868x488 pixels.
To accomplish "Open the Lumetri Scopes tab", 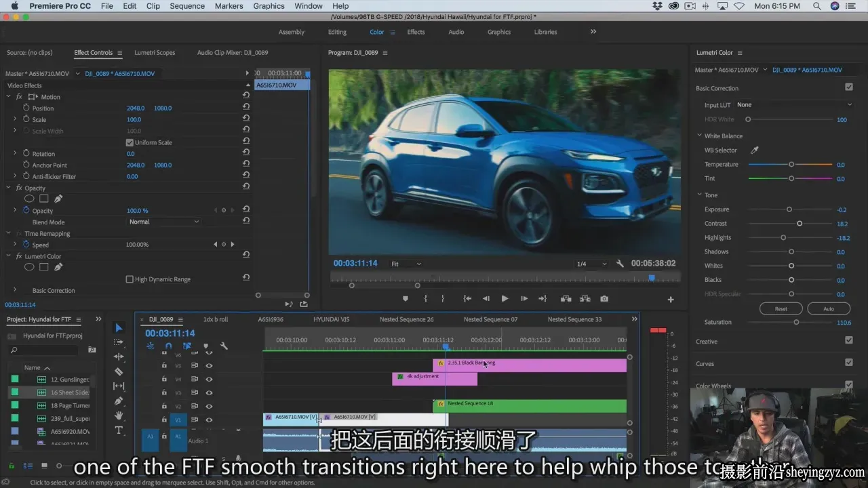I will tap(155, 52).
